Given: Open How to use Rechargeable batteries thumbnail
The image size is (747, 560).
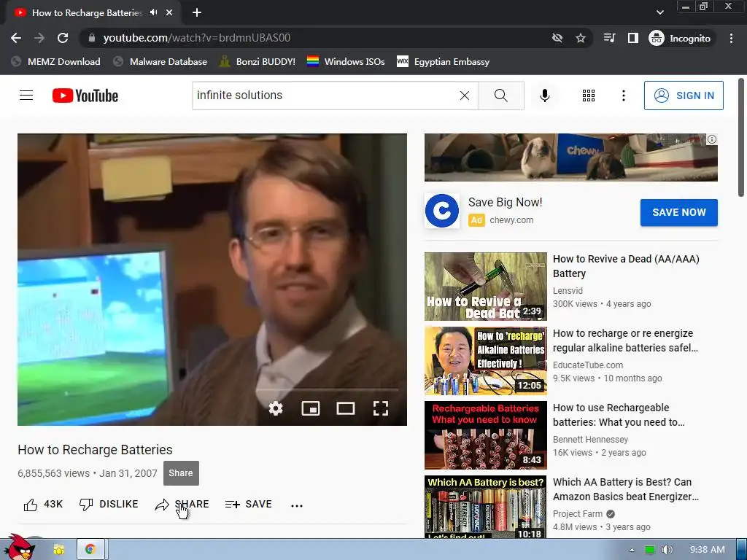Looking at the screenshot, I should (485, 435).
